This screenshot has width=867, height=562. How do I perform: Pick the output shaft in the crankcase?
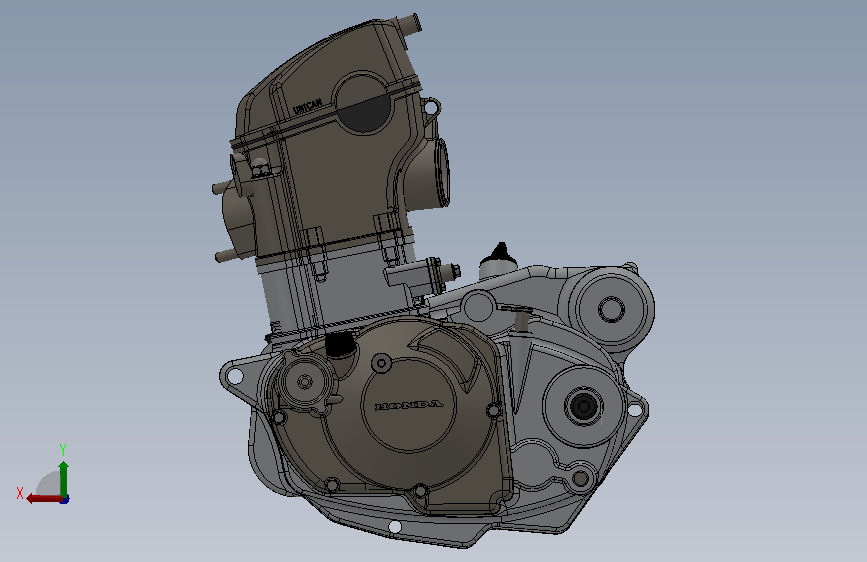[x=583, y=407]
